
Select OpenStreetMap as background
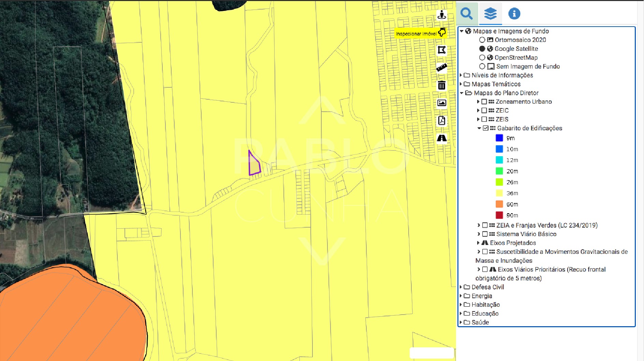point(482,58)
